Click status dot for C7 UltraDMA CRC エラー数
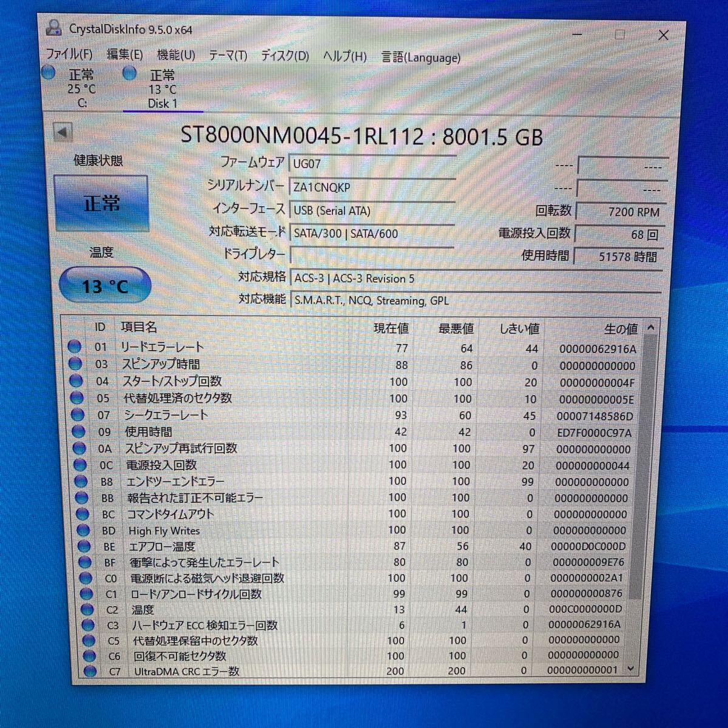The height and width of the screenshot is (728, 728). 90,671
